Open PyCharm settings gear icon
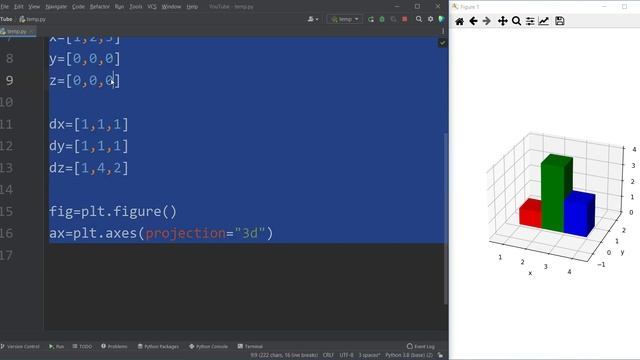This screenshot has width=640, height=360. coord(430,19)
